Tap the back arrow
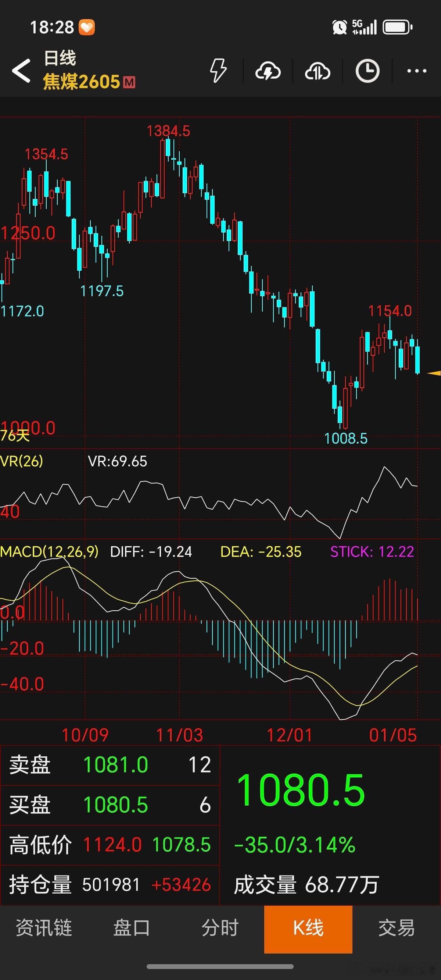Viewport: 441px width, 980px height. click(x=21, y=71)
